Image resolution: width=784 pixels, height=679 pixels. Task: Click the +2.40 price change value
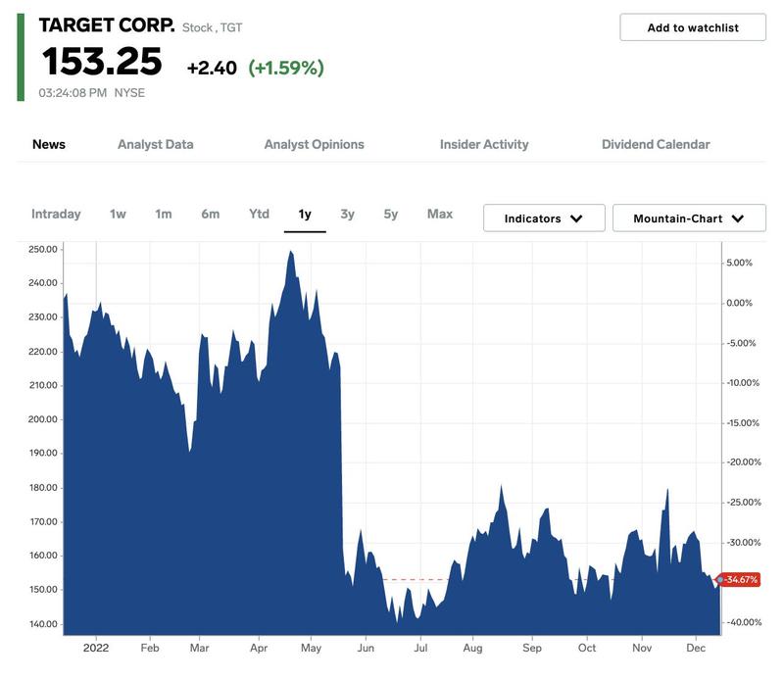[x=212, y=68]
